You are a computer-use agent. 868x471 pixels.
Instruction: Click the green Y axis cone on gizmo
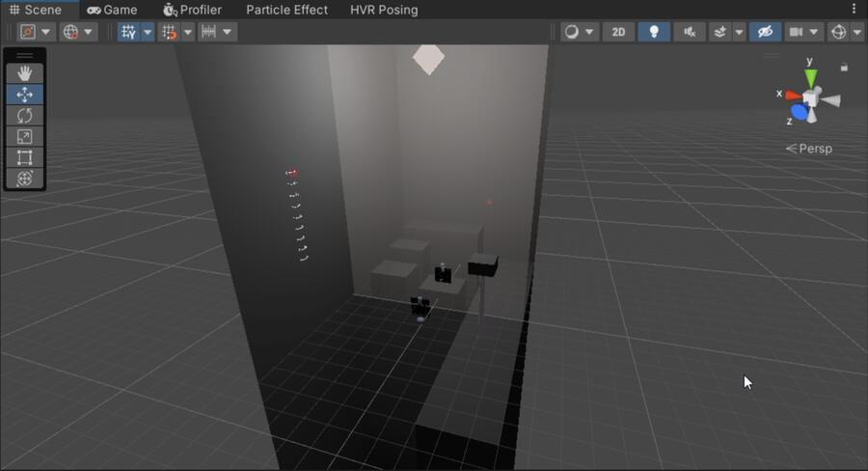(810, 75)
